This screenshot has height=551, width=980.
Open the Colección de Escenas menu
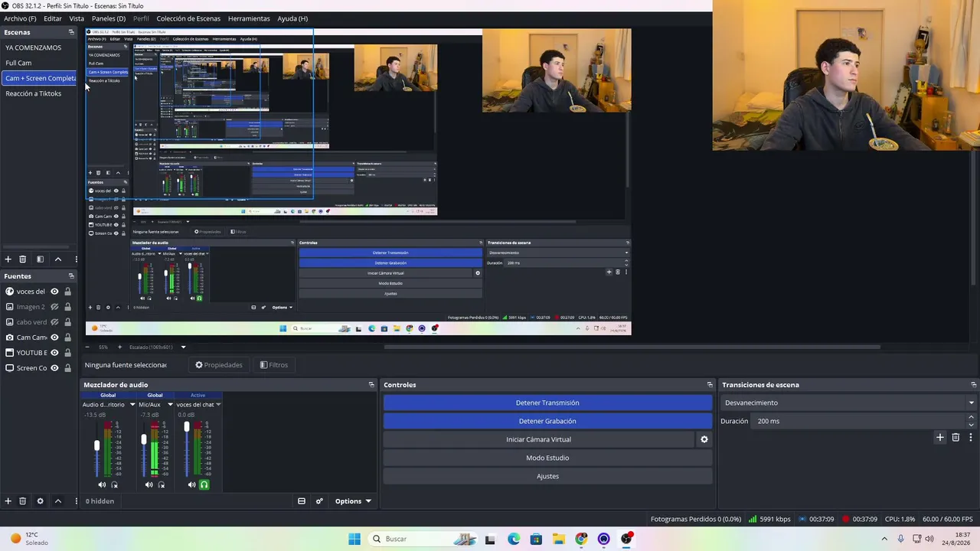pyautogui.click(x=188, y=18)
